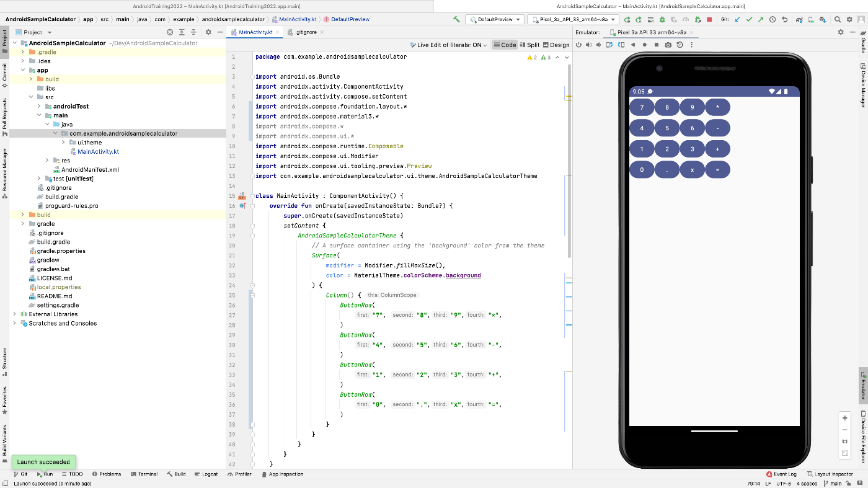Click the Debug app bug icon
This screenshot has height=488, width=868.
[x=662, y=19]
